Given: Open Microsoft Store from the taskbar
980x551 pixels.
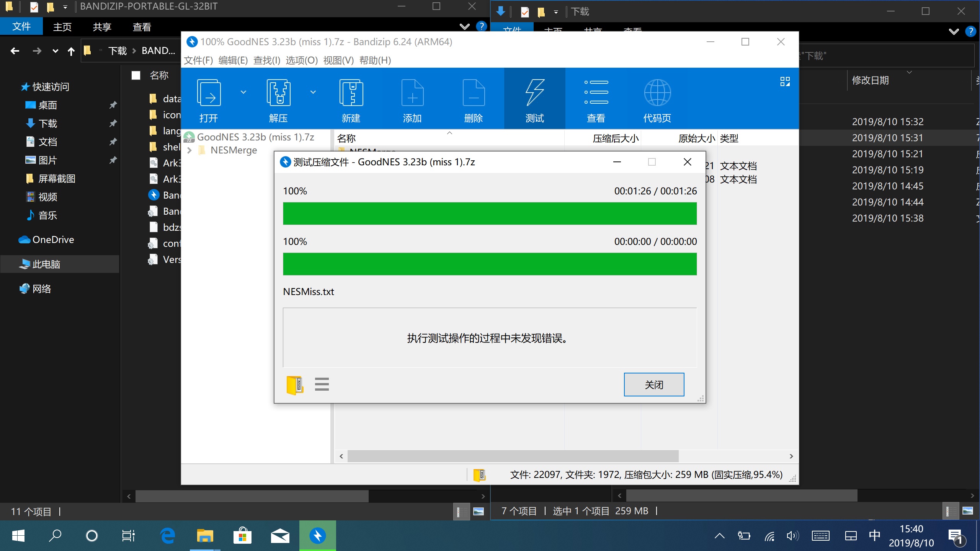Looking at the screenshot, I should click(x=242, y=536).
